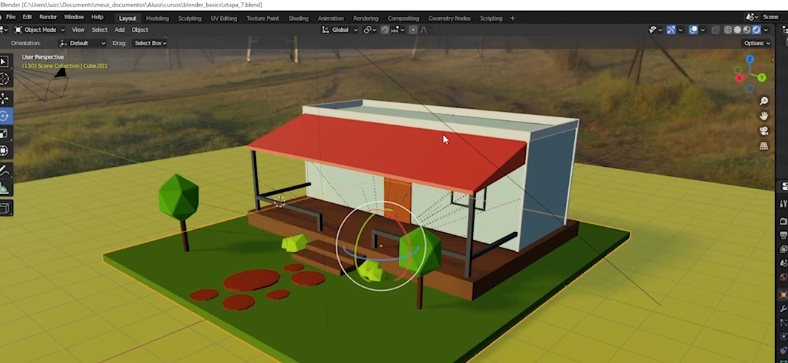Select the Scale tool in left toolbar
The height and width of the screenshot is (363, 788).
point(5,133)
